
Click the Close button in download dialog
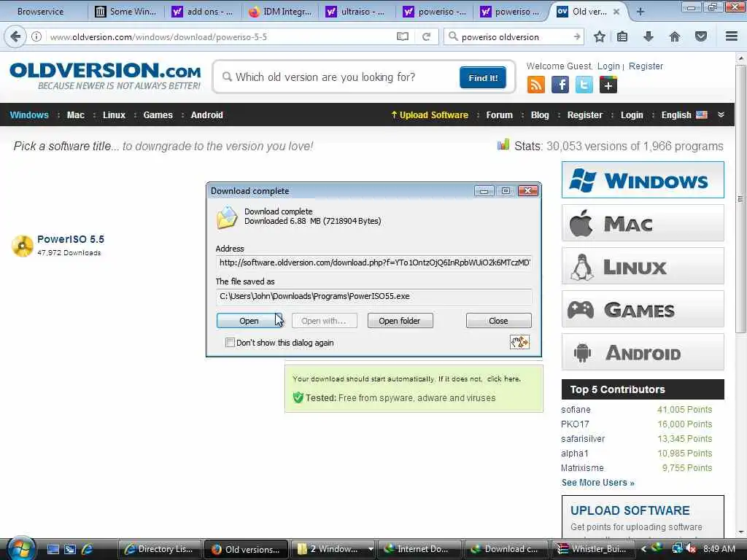(498, 321)
